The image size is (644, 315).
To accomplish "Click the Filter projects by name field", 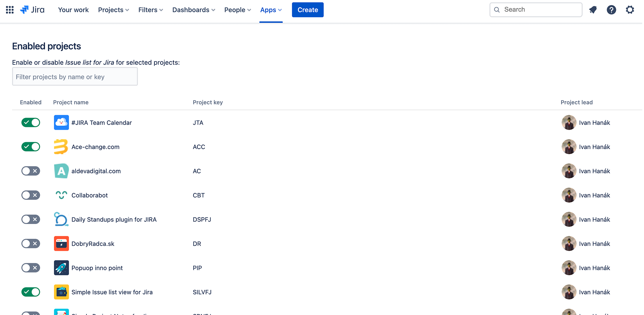I will coord(75,77).
